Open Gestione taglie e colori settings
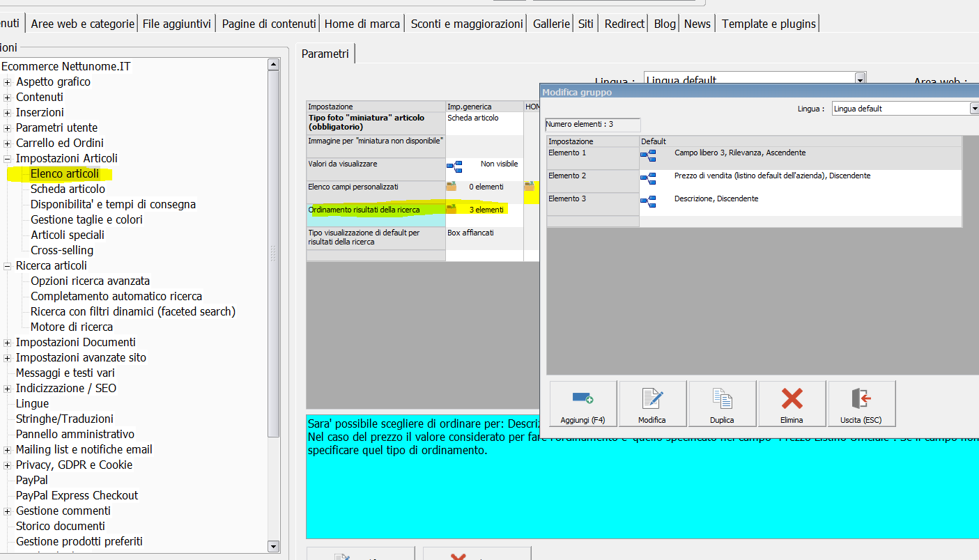 [86, 220]
